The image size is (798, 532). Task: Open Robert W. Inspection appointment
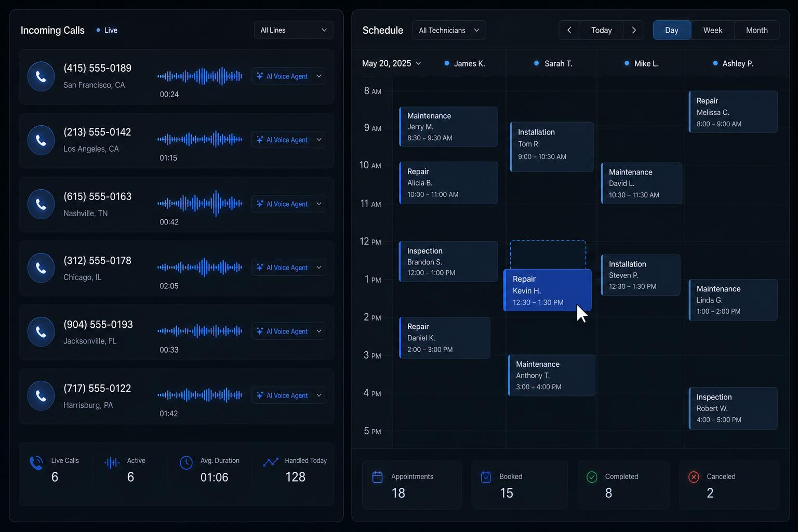pyautogui.click(x=733, y=408)
